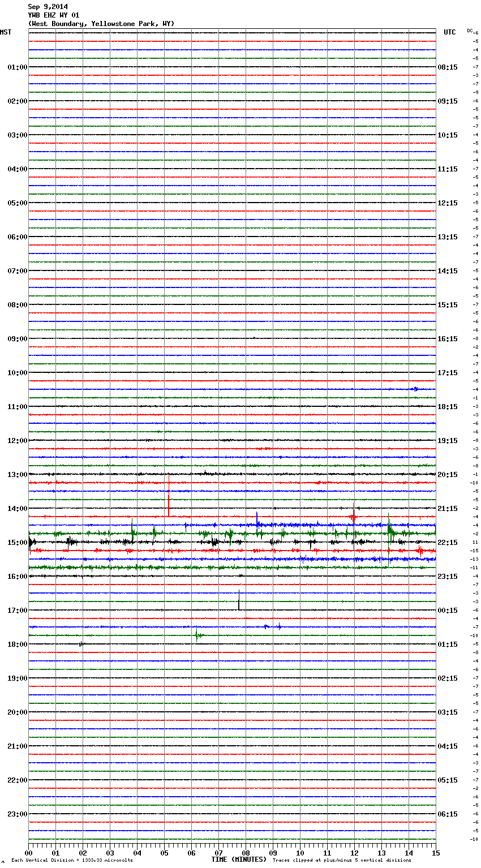Click the 'MST' time zone label
The height and width of the screenshot is (868, 481).
[6, 32]
